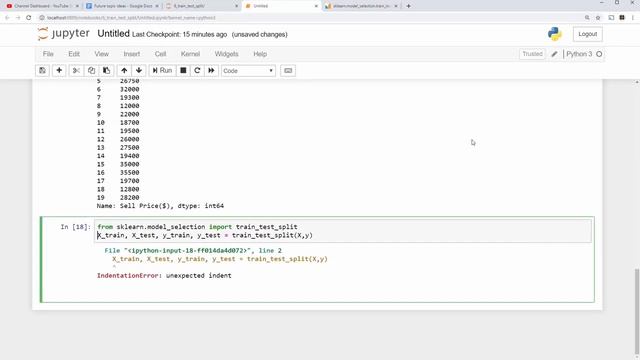Click the browser address bar URL
The height and width of the screenshot is (360, 640).
click(x=131, y=18)
